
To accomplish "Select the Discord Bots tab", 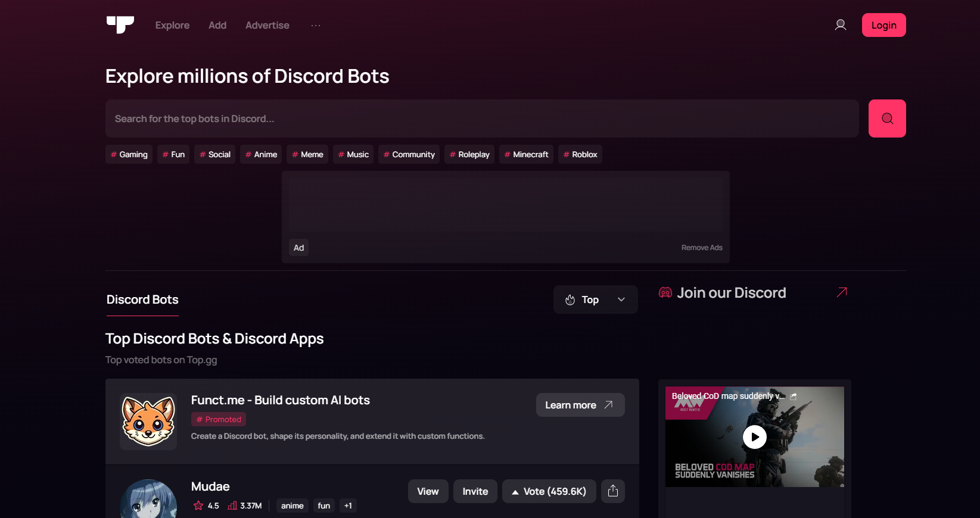I will pos(142,299).
